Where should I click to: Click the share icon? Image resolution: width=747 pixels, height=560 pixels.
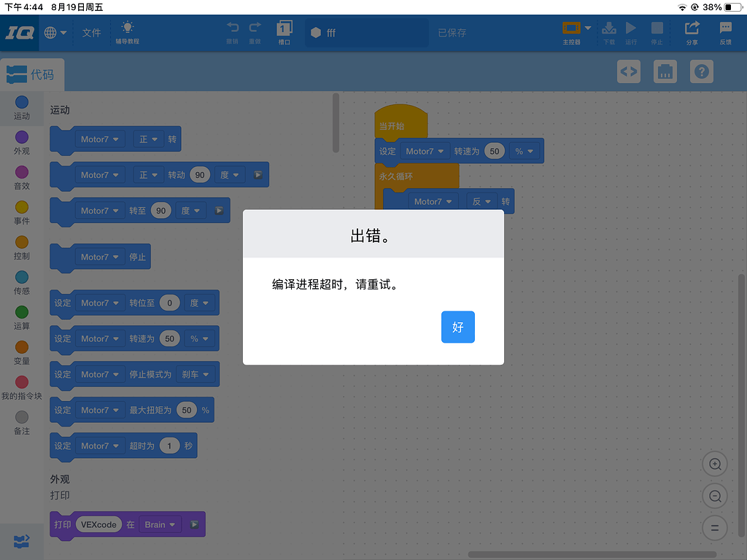point(692,32)
